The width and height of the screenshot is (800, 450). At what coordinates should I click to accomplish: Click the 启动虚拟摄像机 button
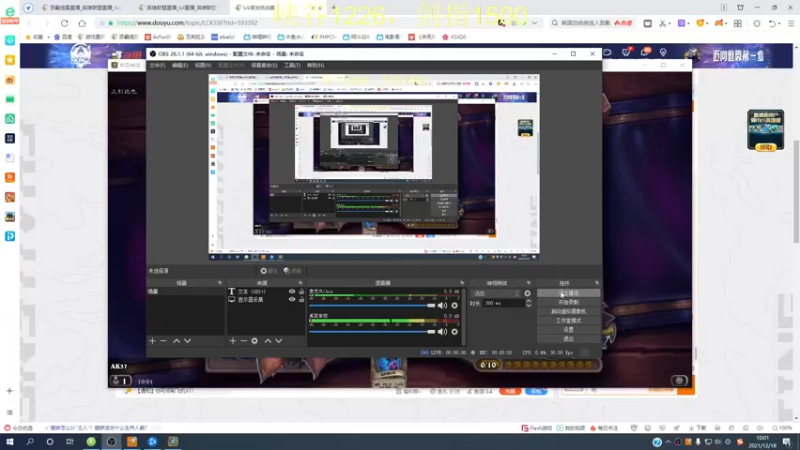pyautogui.click(x=568, y=312)
